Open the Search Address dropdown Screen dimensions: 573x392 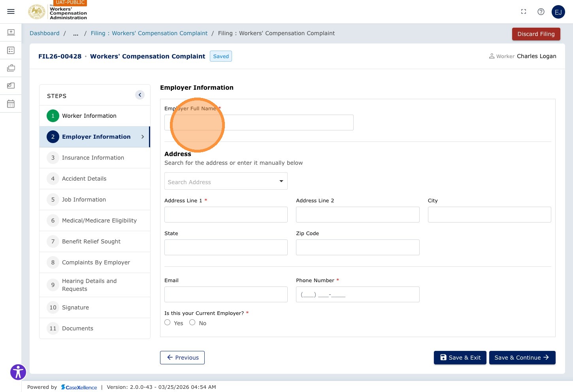[226, 181]
